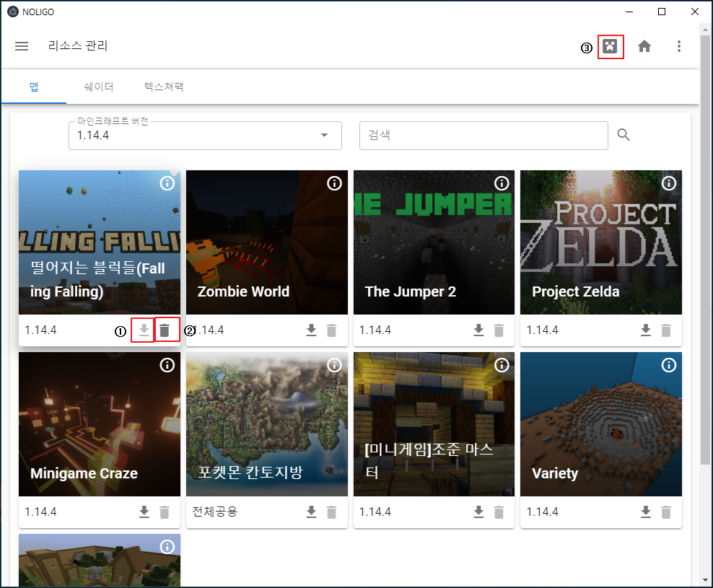Switch to the 텍스처팩 tab
Screen dimensions: 713x588
164,87
